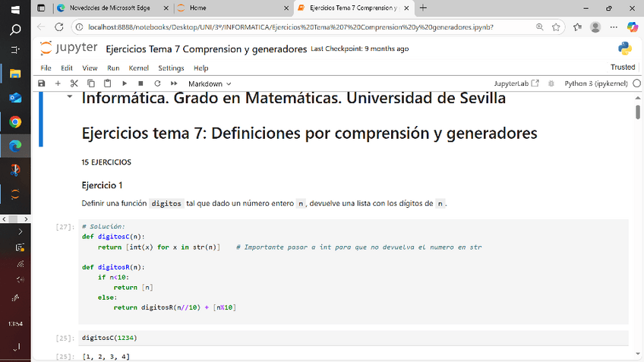This screenshot has height=362, width=644.
Task: Run the selected cell with play icon
Action: pos(124,83)
